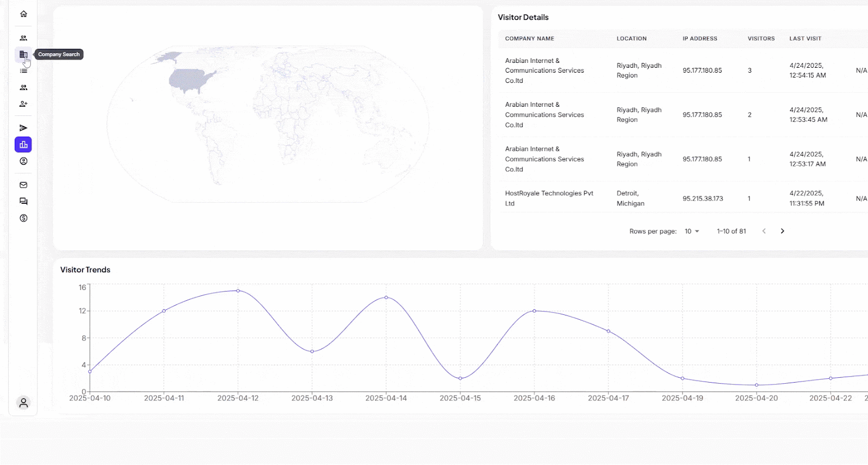This screenshot has width=868, height=465.
Task: Click the list icon in sidebar
Action: [x=23, y=71]
